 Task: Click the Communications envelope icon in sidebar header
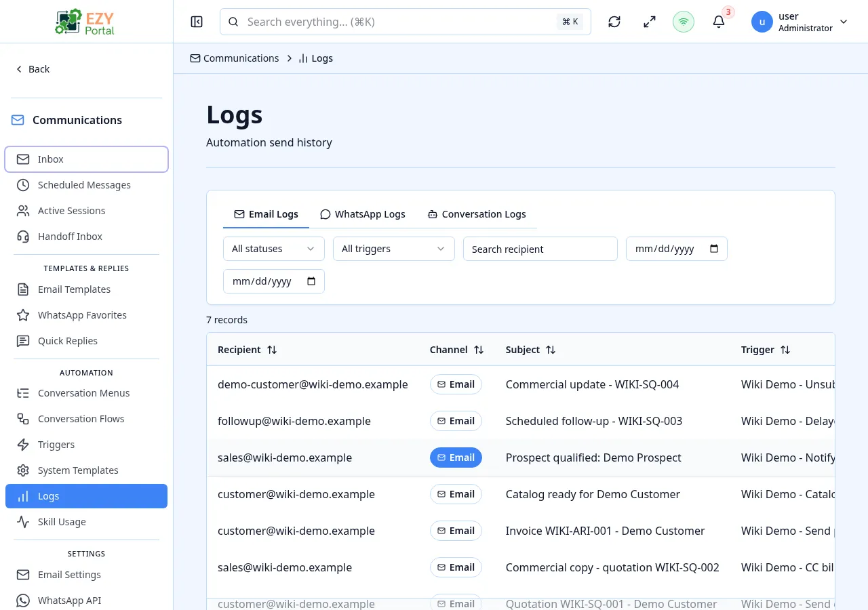click(x=18, y=120)
